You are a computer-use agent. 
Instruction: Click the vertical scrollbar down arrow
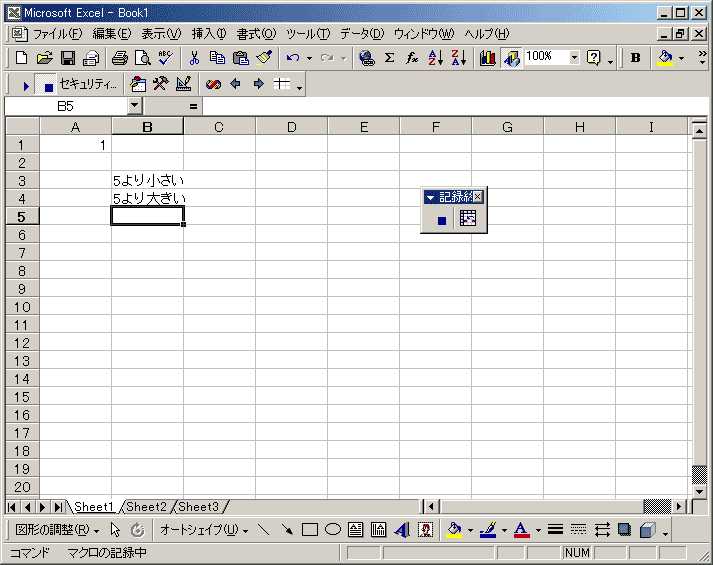point(700,491)
